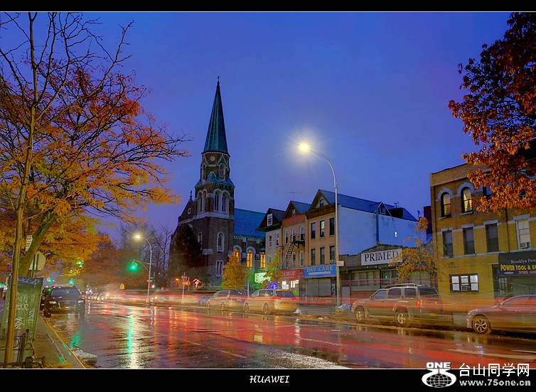Click the PRIMED store sign

tap(380, 257)
